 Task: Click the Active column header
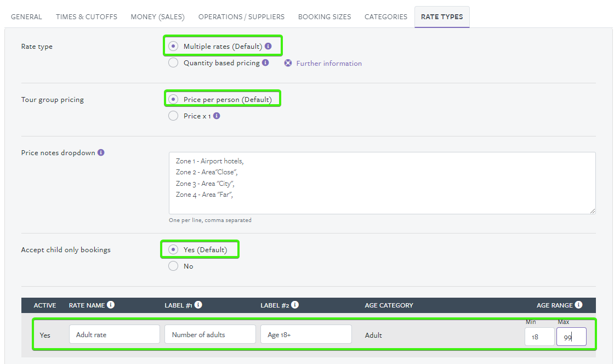(44, 305)
